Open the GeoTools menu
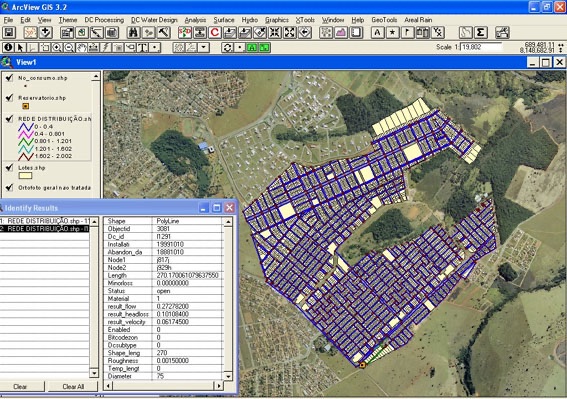567x399 pixels. tap(384, 20)
